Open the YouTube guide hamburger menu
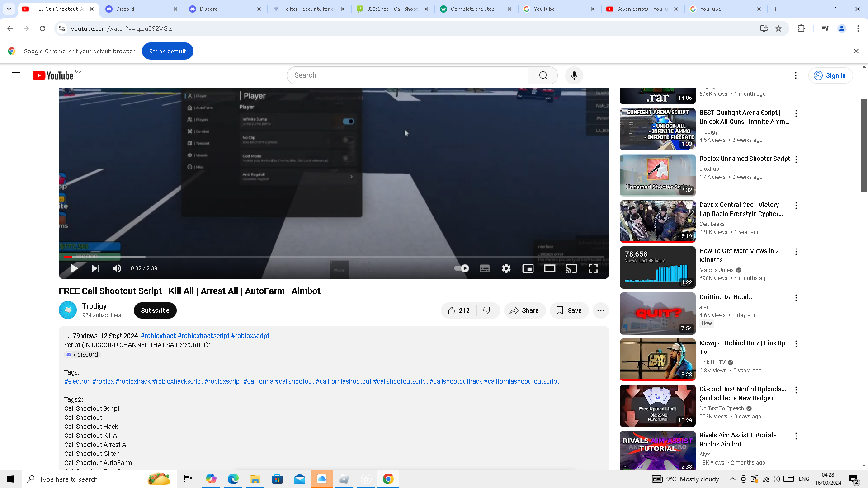This screenshot has height=488, width=868. [x=16, y=75]
